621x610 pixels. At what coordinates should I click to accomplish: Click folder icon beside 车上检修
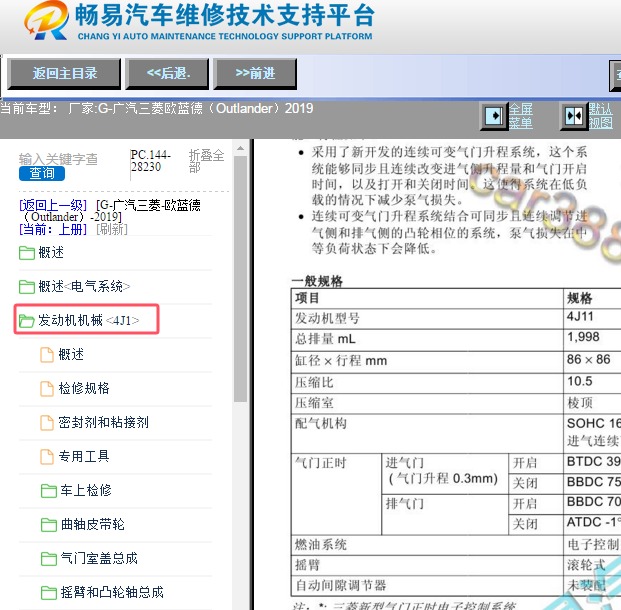point(49,491)
